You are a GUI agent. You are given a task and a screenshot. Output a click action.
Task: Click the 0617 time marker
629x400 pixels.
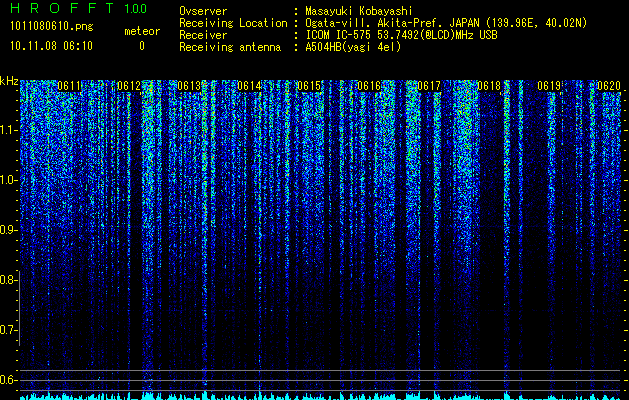pyautogui.click(x=429, y=86)
